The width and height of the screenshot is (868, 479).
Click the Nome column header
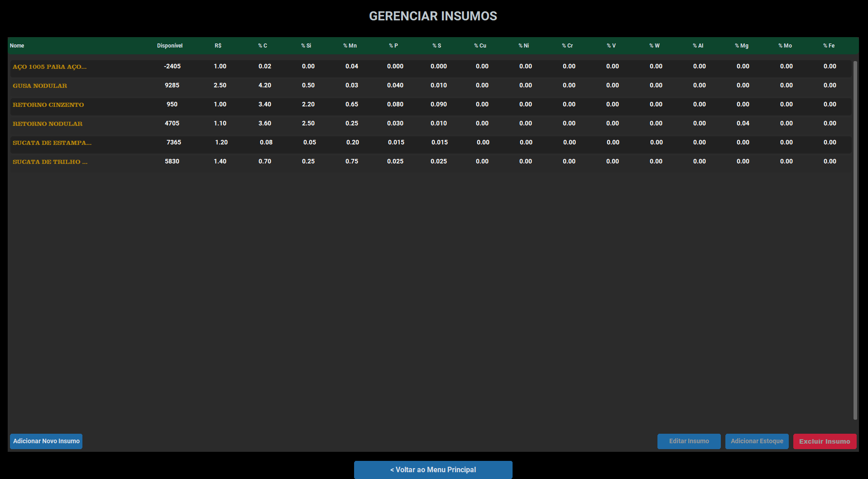click(x=17, y=46)
